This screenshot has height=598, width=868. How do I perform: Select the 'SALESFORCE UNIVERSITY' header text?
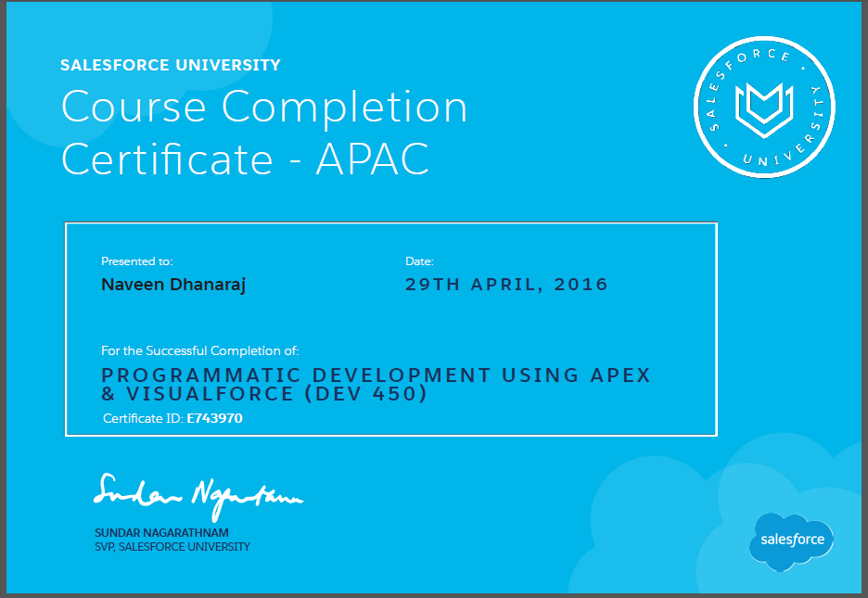click(x=171, y=65)
